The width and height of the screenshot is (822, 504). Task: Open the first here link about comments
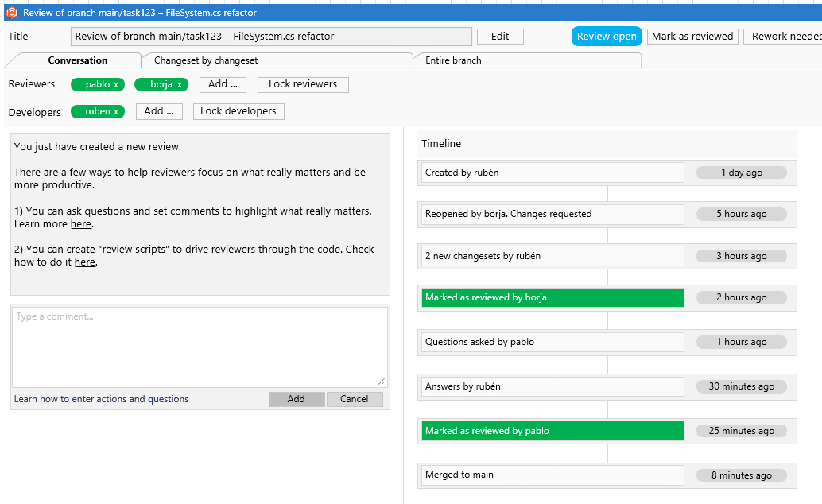(x=80, y=223)
